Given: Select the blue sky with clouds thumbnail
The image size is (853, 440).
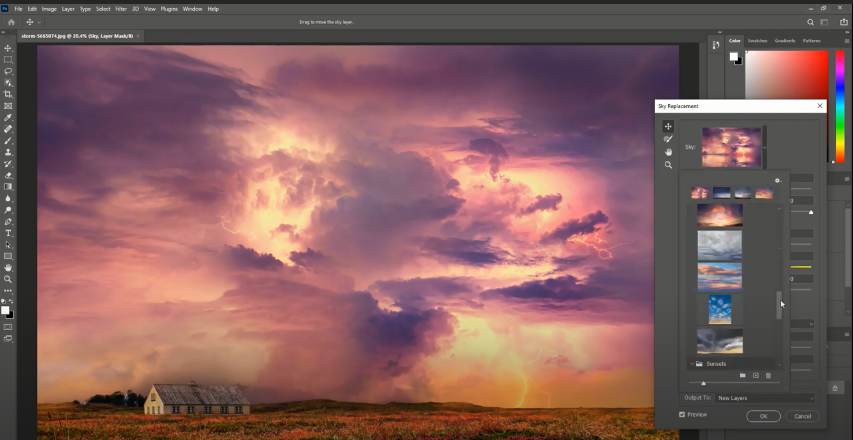Looking at the screenshot, I should pos(719,309).
